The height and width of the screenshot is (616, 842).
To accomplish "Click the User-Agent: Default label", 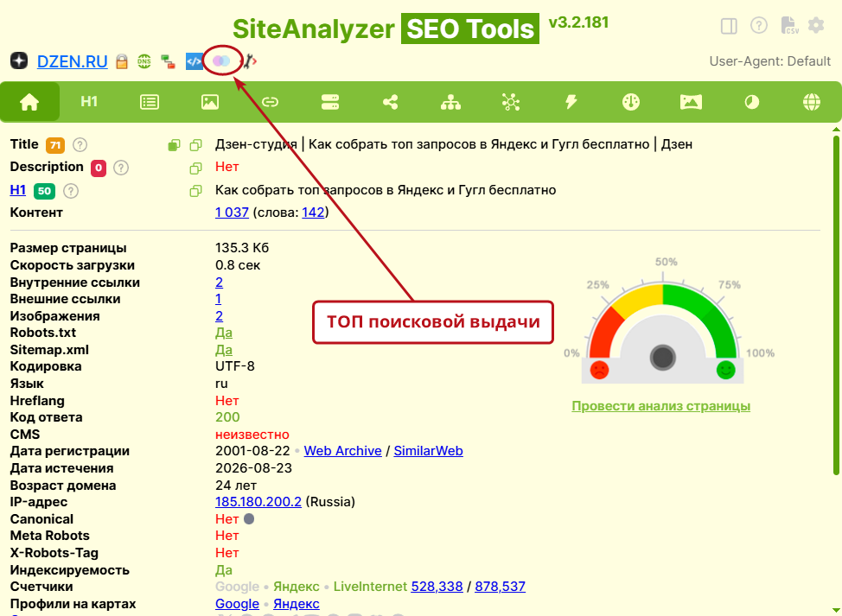I will [770, 61].
